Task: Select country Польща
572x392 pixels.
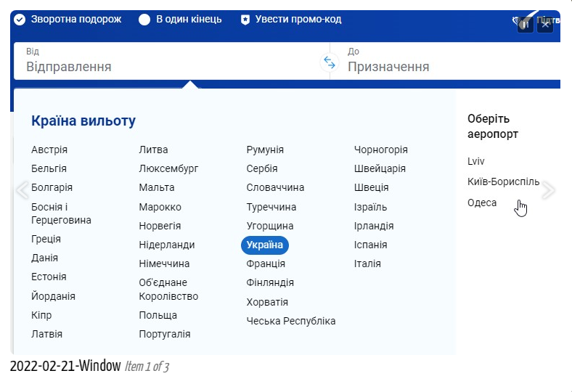Action: 158,316
